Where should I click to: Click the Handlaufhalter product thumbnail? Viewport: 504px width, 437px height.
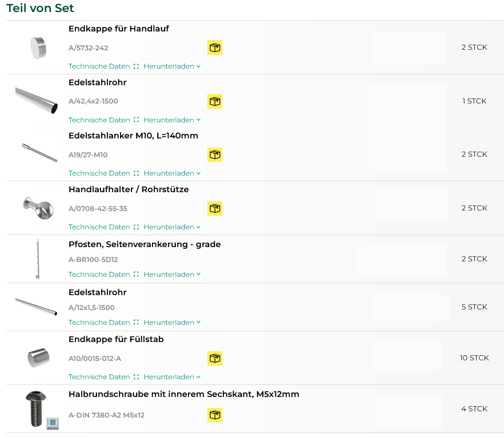pyautogui.click(x=38, y=208)
